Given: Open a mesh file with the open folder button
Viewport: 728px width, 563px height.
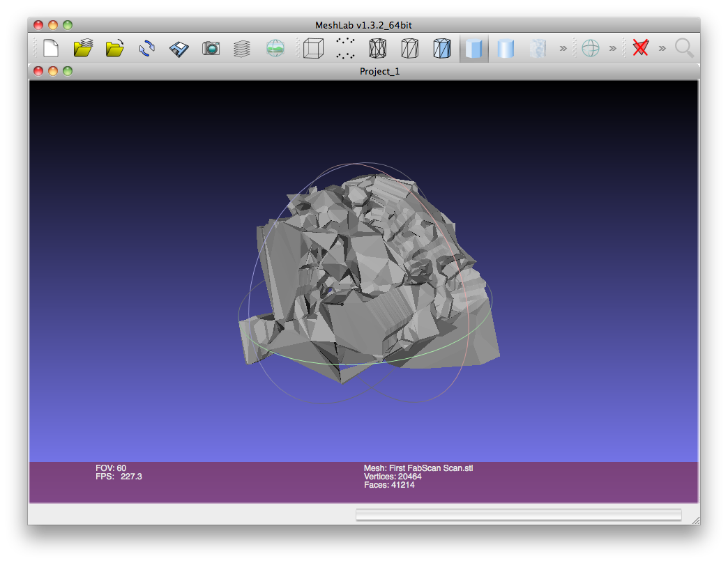Looking at the screenshot, I should click(116, 48).
